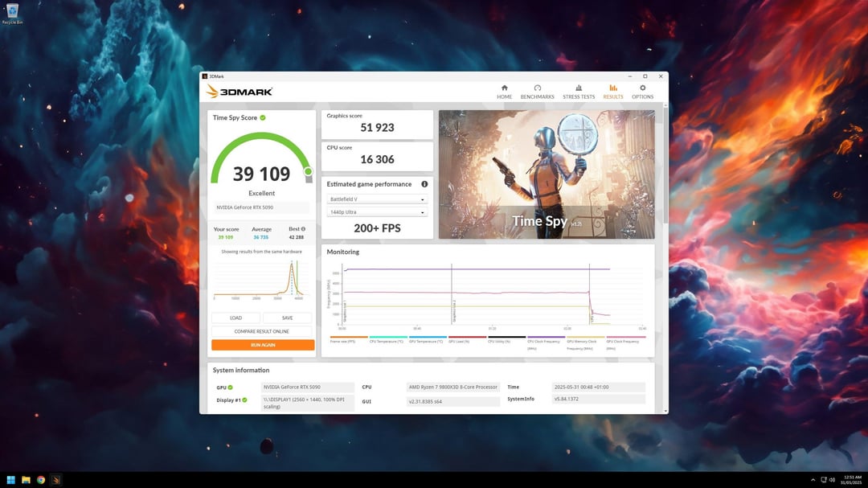Click the main score 39 109

point(261,174)
